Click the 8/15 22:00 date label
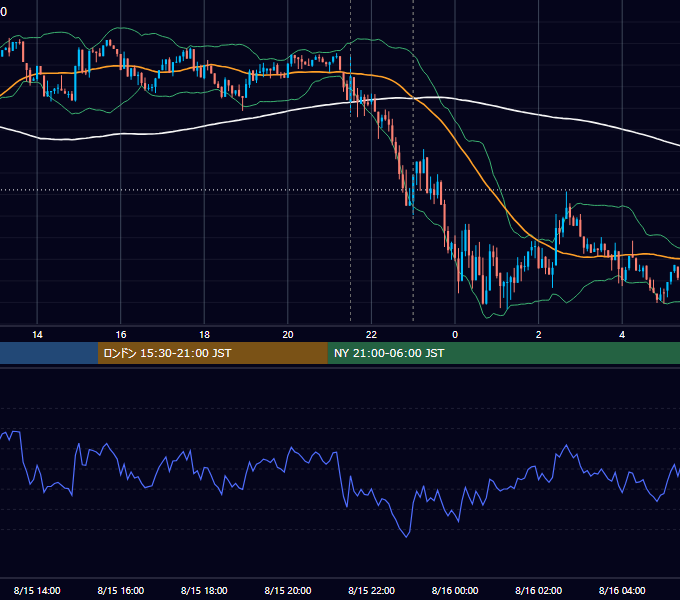 point(371,590)
